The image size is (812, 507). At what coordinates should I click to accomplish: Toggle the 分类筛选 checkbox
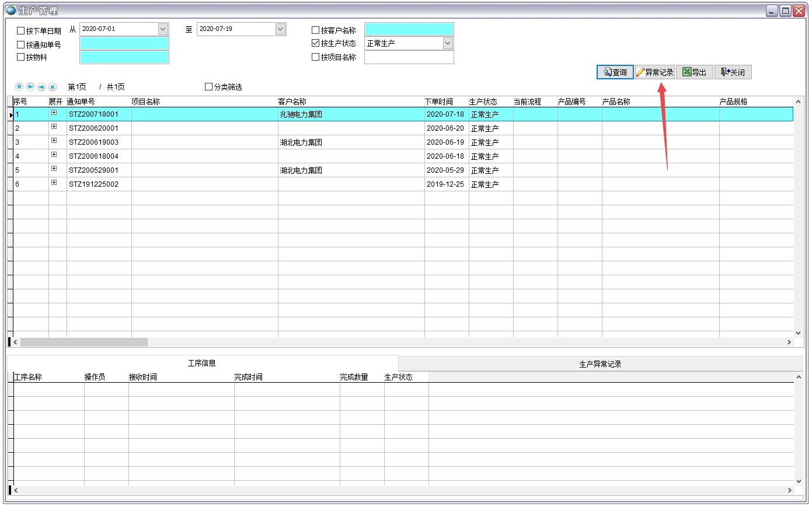209,87
